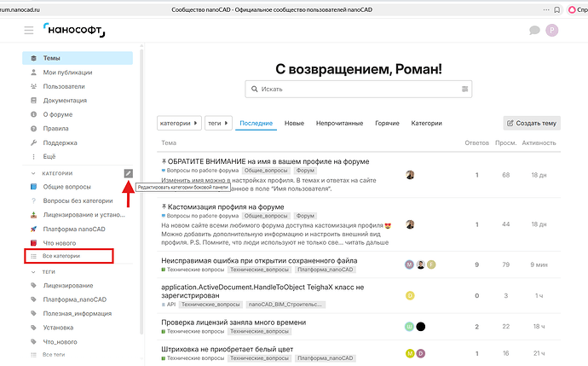The width and height of the screenshot is (588, 366).
Task: Open the категории filter dropdown
Action: pyautogui.click(x=180, y=123)
